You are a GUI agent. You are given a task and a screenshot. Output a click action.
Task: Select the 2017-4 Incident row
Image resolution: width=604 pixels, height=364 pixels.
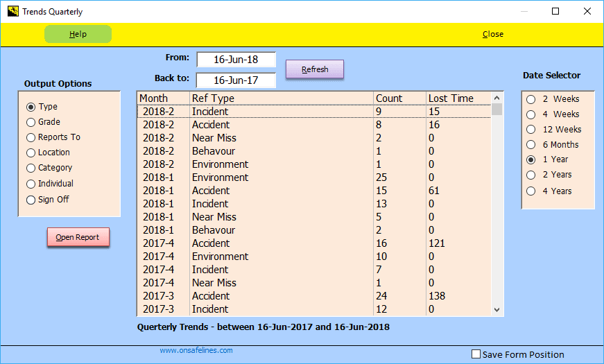pyautogui.click(x=314, y=270)
